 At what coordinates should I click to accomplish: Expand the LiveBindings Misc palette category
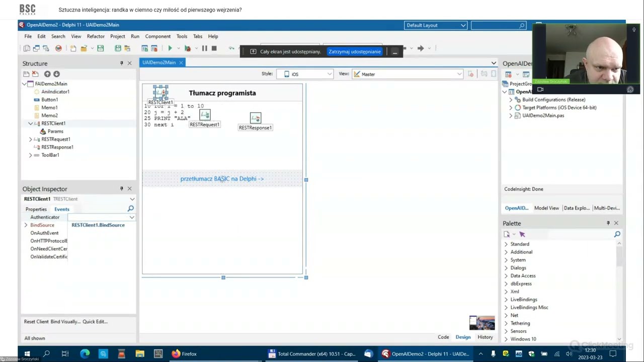[506, 308]
